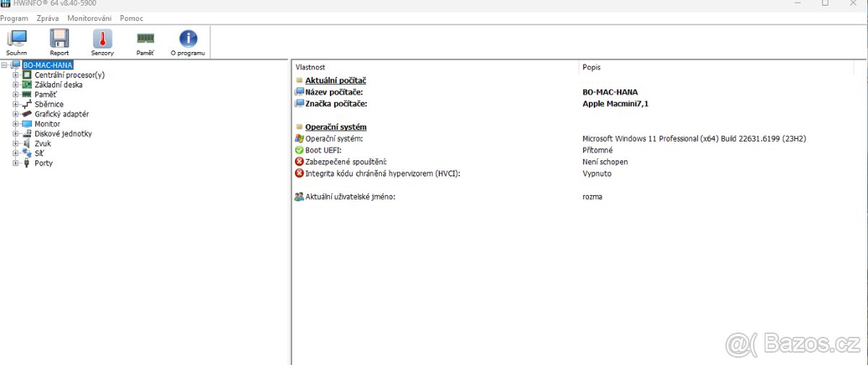Click the Přítomné value for Boot UEFI
Viewport: 868px width, 365px height.
[597, 150]
